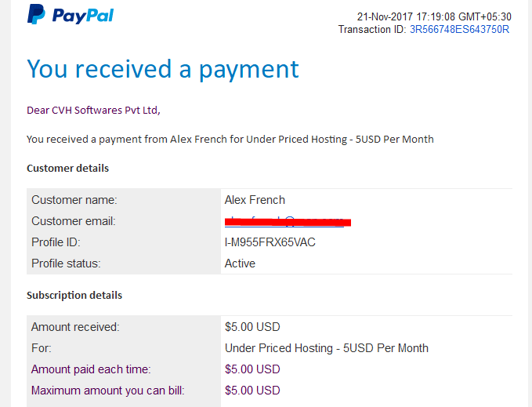Click the 'Customer email:' label

click(74, 221)
